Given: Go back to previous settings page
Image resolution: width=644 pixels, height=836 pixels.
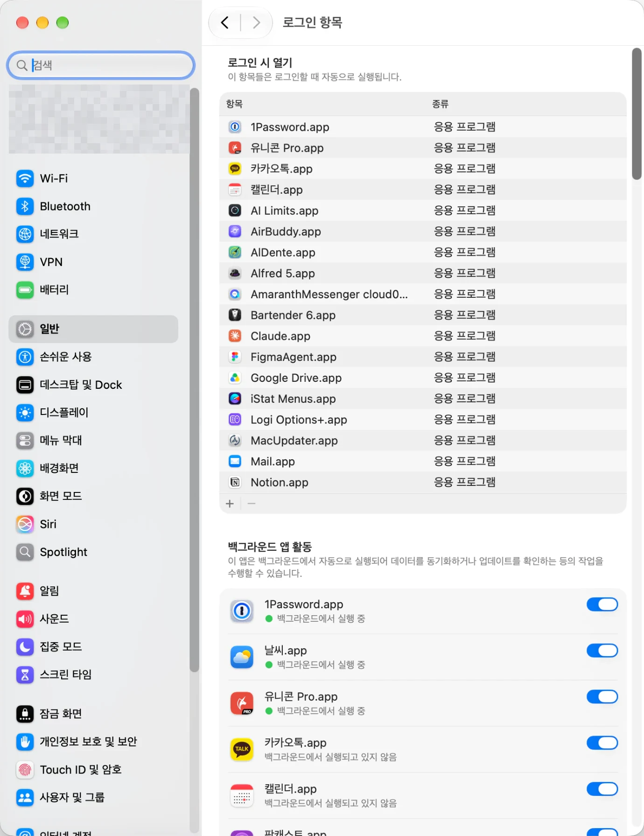Looking at the screenshot, I should (225, 22).
